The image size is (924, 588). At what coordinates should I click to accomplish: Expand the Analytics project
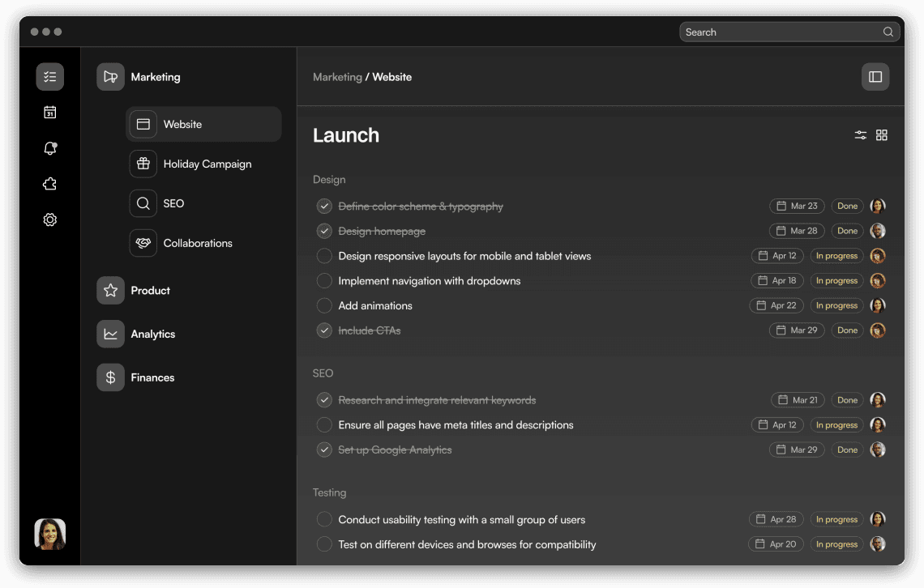coord(153,334)
